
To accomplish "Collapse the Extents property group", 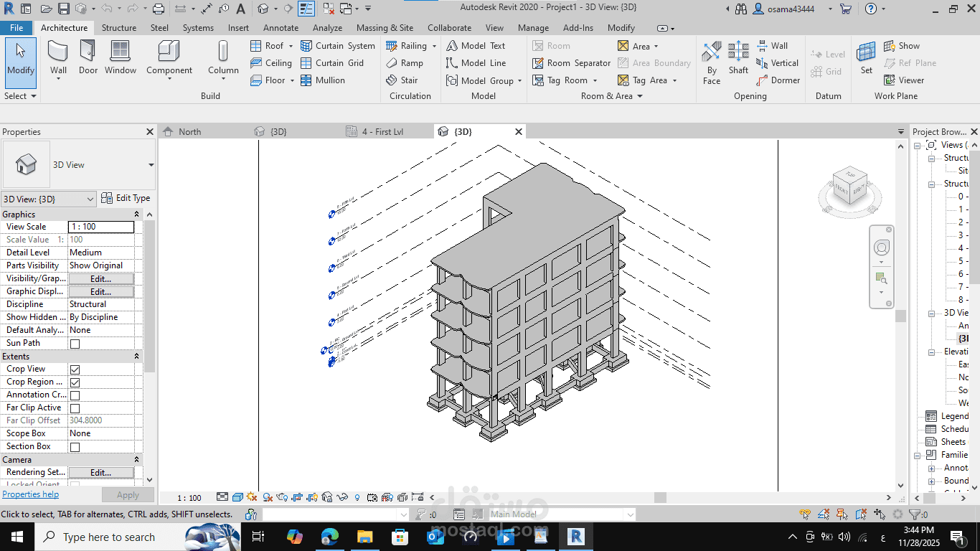I will click(x=136, y=357).
